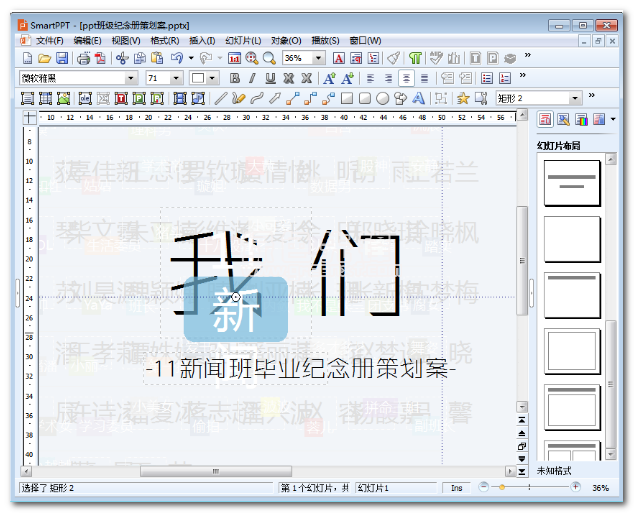
Task: Draw a rectangle shape
Action: click(347, 98)
